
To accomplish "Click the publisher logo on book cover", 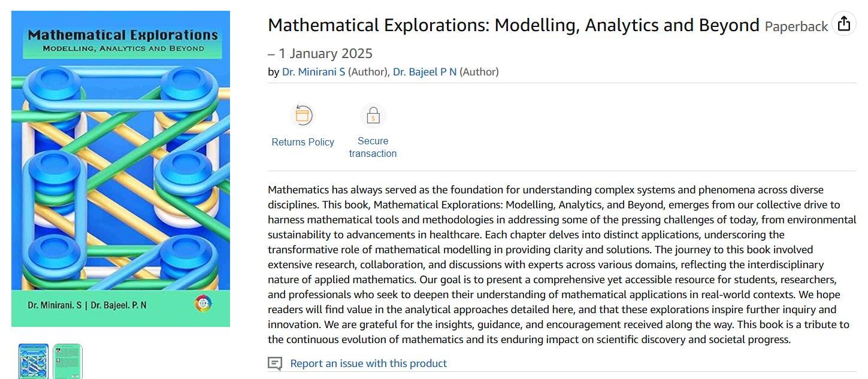I will point(204,304).
